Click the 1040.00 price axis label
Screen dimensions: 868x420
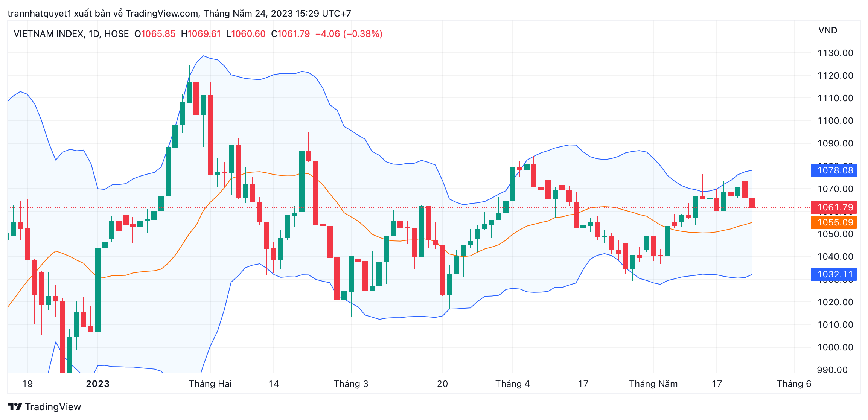[835, 257]
